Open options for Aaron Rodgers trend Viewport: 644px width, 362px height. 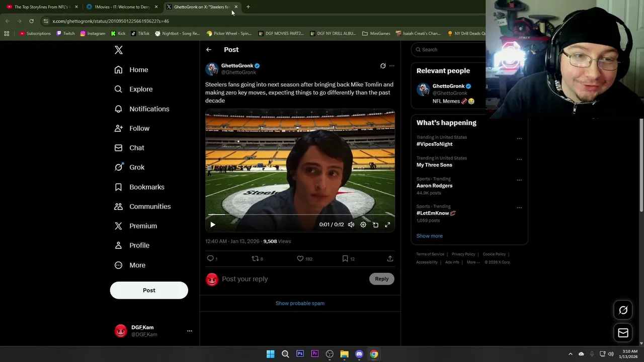[519, 180]
